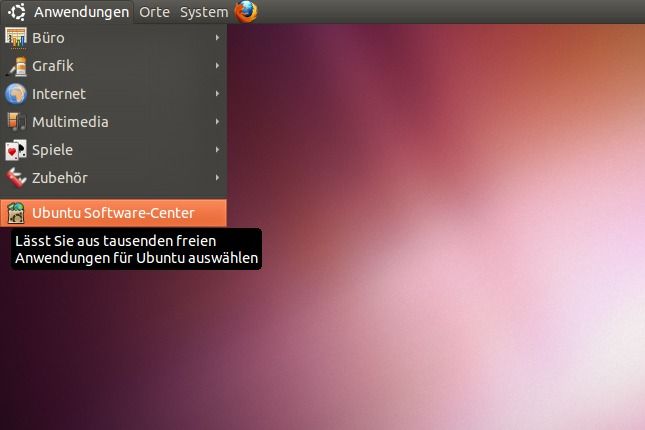
Task: Expand the Spiele submenu arrow
Action: coord(217,150)
